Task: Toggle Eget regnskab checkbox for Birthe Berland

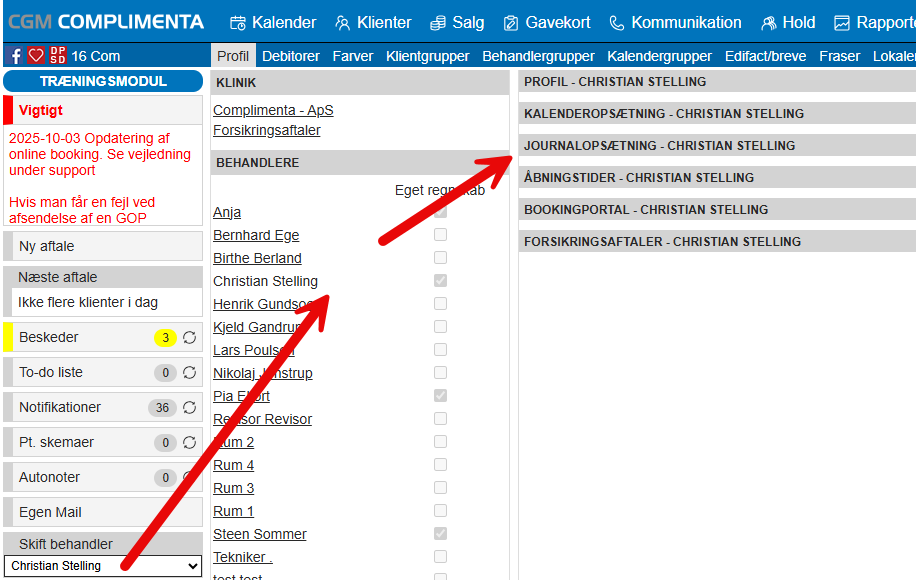Action: [440, 258]
